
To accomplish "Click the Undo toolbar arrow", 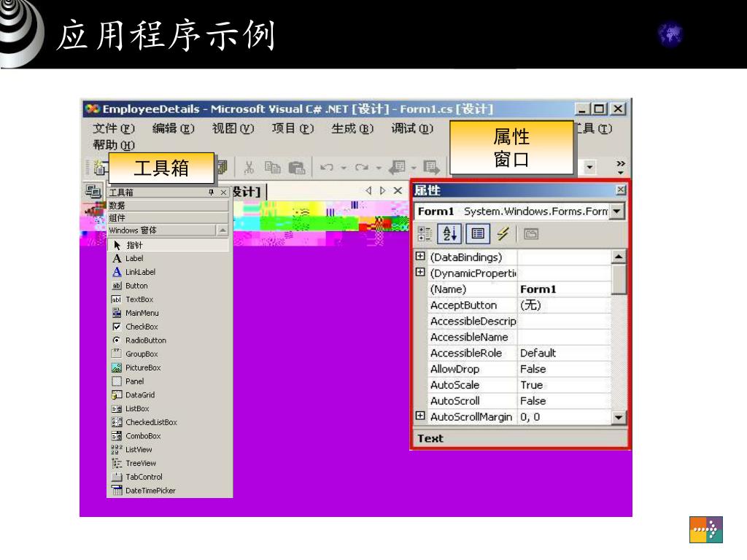I will pyautogui.click(x=326, y=167).
